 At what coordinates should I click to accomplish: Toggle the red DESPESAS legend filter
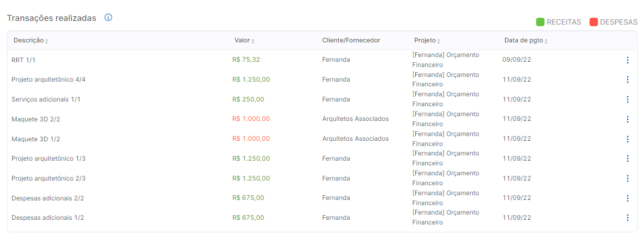(613, 22)
